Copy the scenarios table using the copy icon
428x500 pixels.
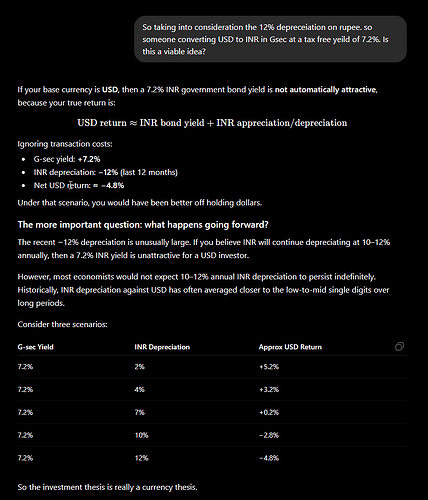point(399,347)
